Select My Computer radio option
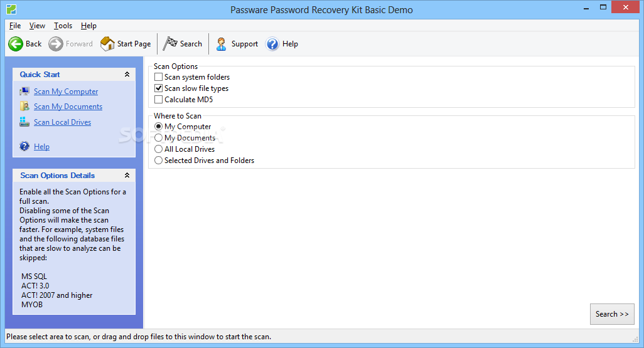 pos(159,127)
